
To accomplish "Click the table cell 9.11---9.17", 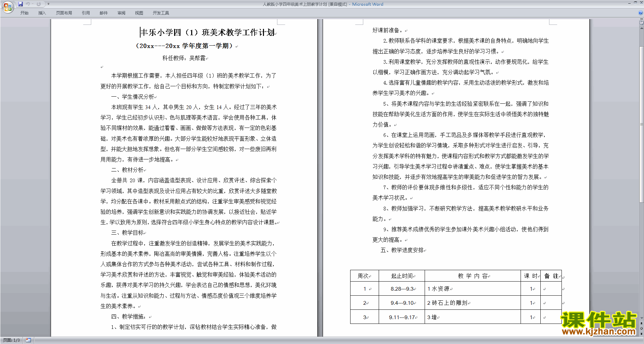I will [x=402, y=317].
